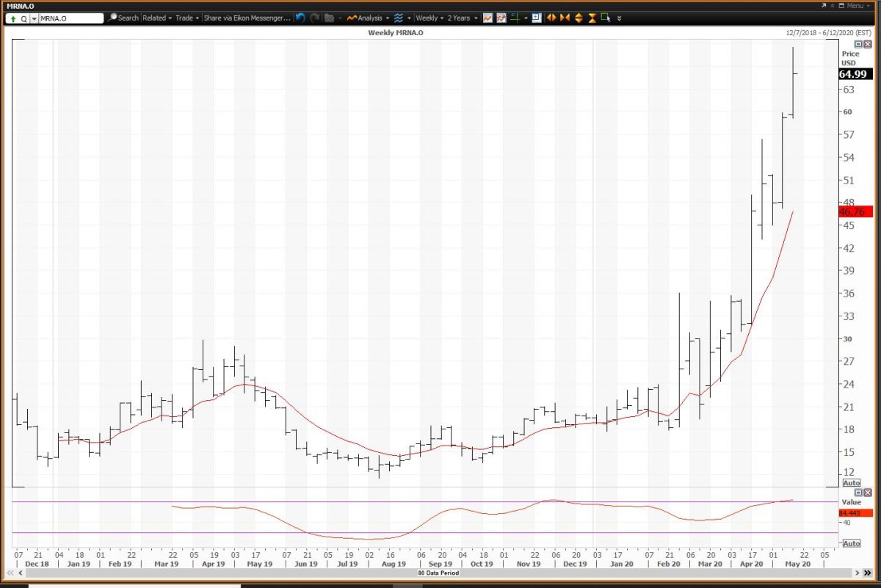Click the horizontal compress arrows icon

pyautogui.click(x=565, y=18)
